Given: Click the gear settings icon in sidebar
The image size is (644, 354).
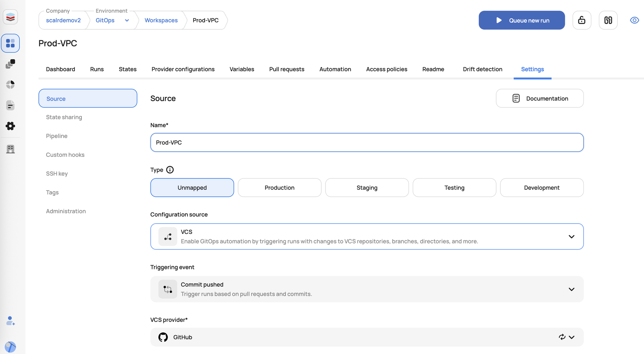Looking at the screenshot, I should pyautogui.click(x=10, y=126).
